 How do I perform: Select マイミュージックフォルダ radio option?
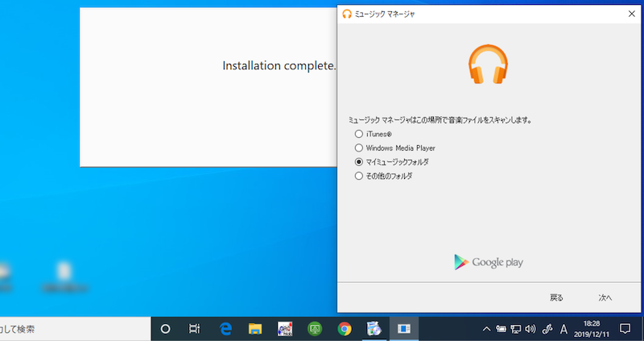pyautogui.click(x=359, y=162)
